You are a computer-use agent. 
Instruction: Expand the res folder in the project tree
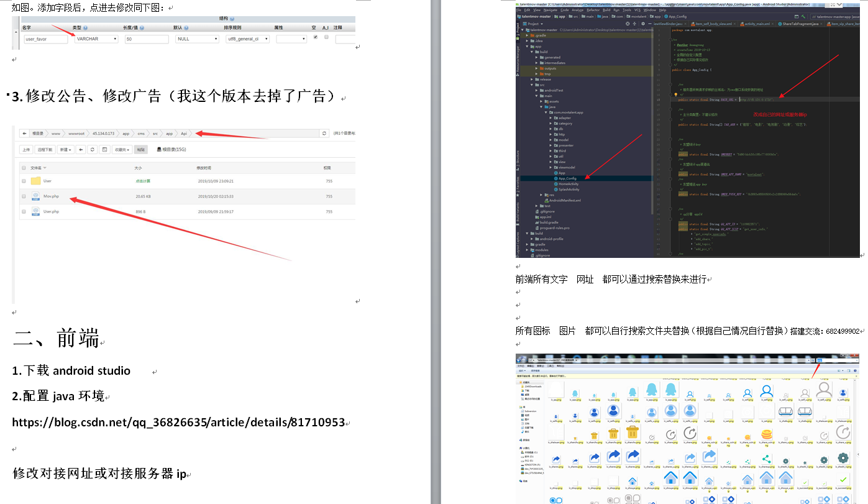click(542, 195)
